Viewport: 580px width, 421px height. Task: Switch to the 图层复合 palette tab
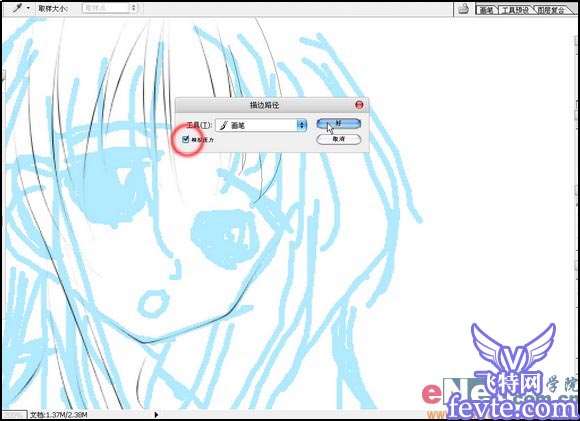[x=550, y=10]
